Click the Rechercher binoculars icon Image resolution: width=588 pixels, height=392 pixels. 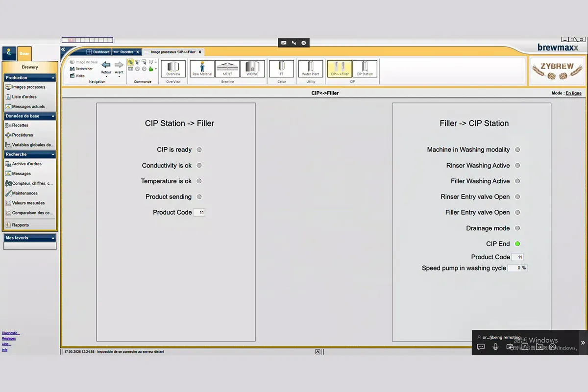click(x=73, y=69)
